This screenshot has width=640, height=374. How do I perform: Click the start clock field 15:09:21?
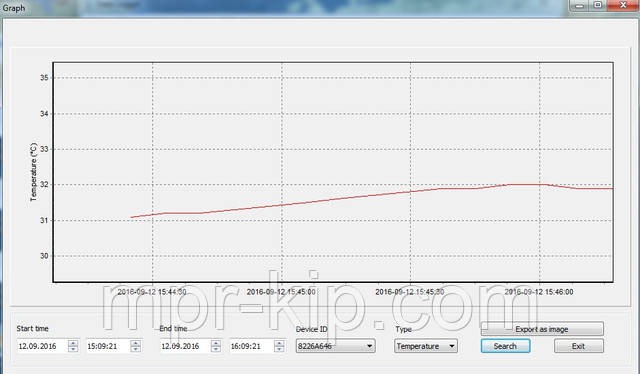coord(109,346)
